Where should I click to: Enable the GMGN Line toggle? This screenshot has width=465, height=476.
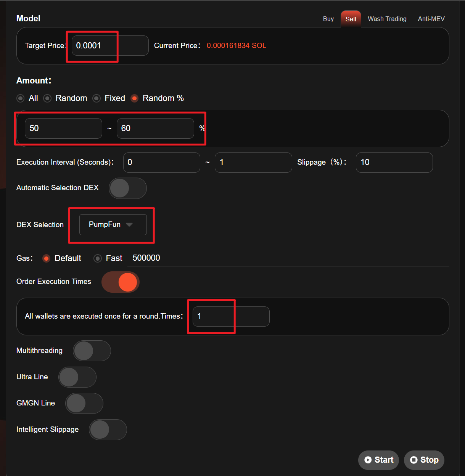click(x=84, y=403)
